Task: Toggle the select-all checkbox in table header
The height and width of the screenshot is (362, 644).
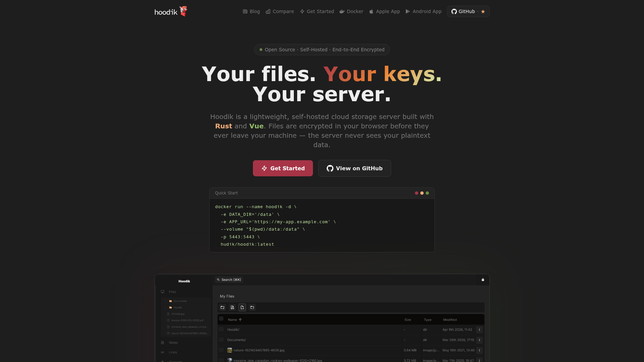Action: [x=221, y=319]
